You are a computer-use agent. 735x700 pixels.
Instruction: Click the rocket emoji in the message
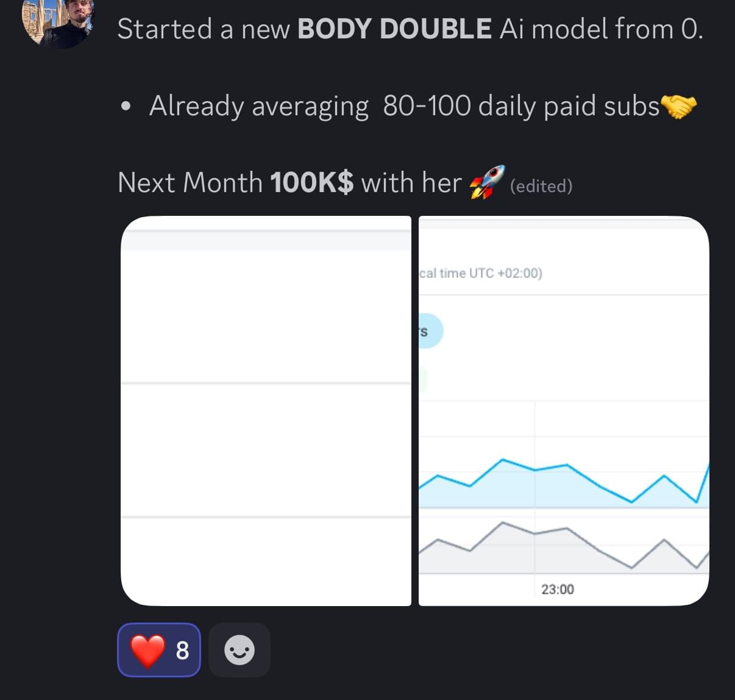[486, 182]
